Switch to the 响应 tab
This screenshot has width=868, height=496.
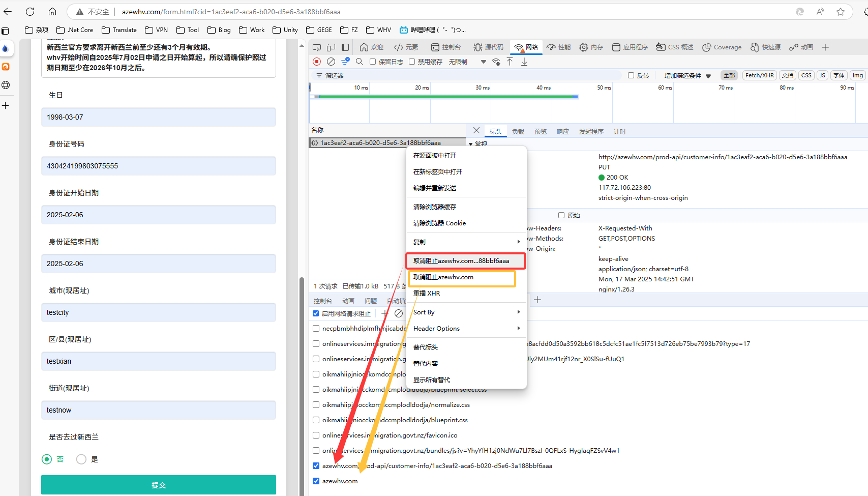[562, 131]
